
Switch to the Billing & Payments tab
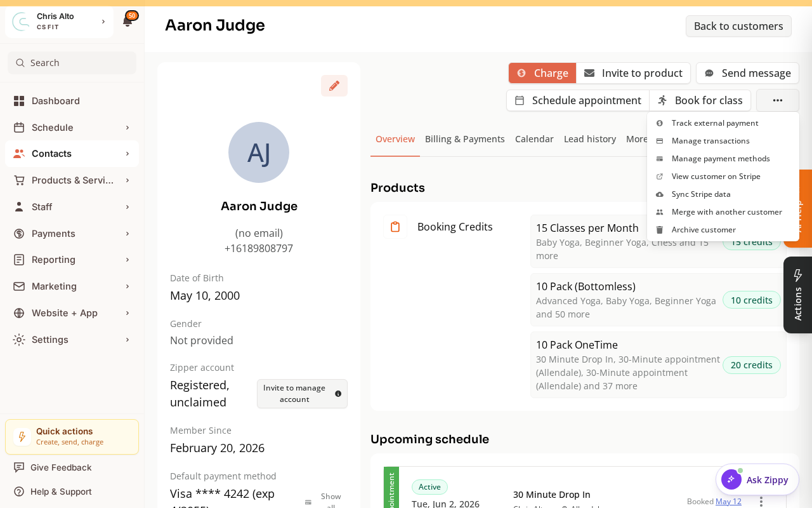coord(465,139)
